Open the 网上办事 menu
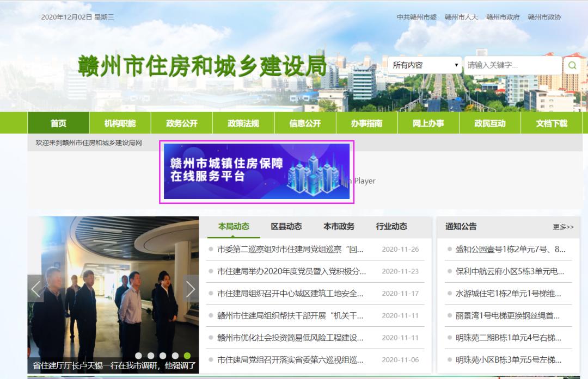The image size is (588, 379). pos(430,122)
